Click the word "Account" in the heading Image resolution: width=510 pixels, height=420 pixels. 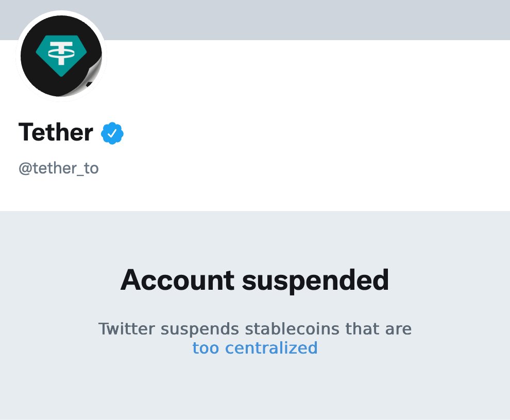tap(177, 281)
